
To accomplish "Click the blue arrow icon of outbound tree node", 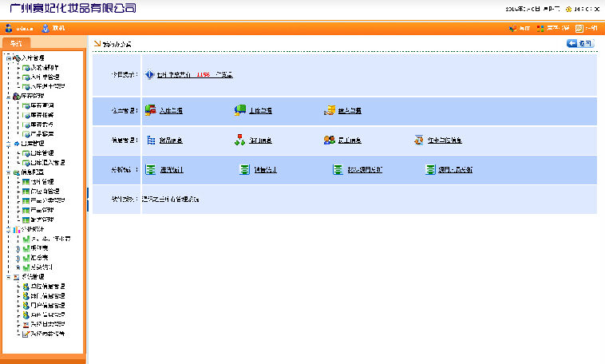I will click(x=17, y=144).
